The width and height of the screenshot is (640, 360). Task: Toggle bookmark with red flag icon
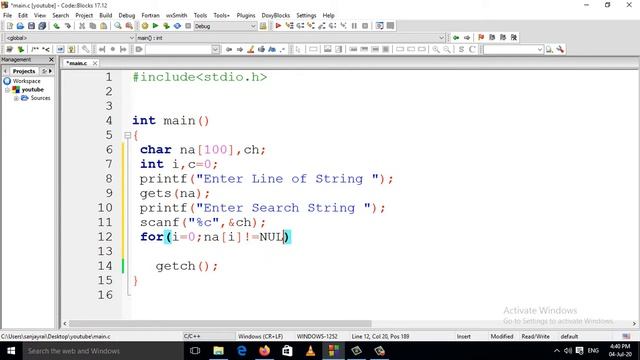pos(481,38)
